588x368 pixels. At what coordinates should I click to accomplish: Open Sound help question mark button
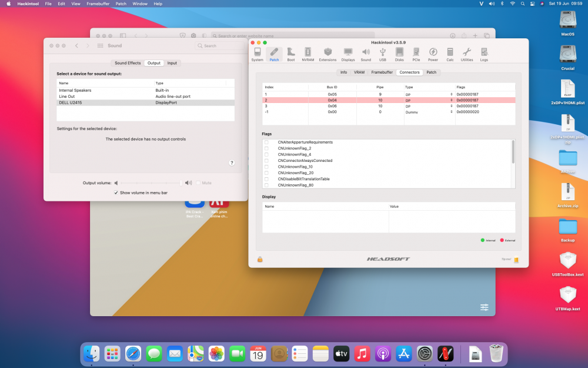pyautogui.click(x=232, y=163)
